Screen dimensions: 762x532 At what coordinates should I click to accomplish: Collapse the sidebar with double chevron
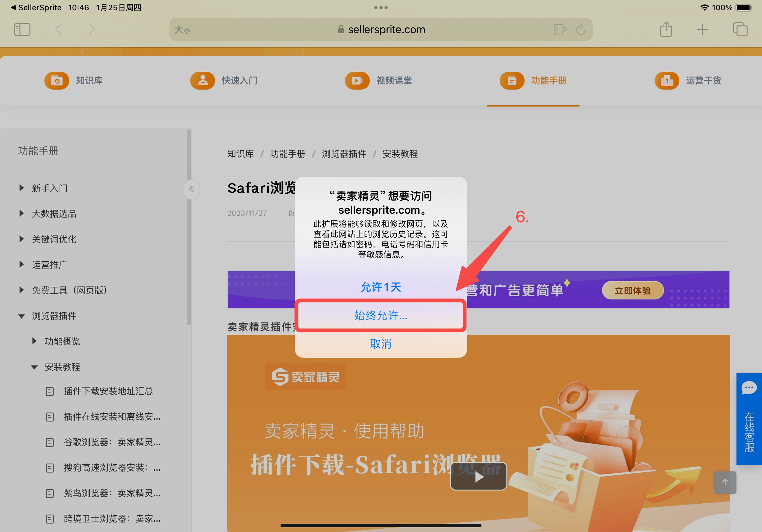point(191,189)
